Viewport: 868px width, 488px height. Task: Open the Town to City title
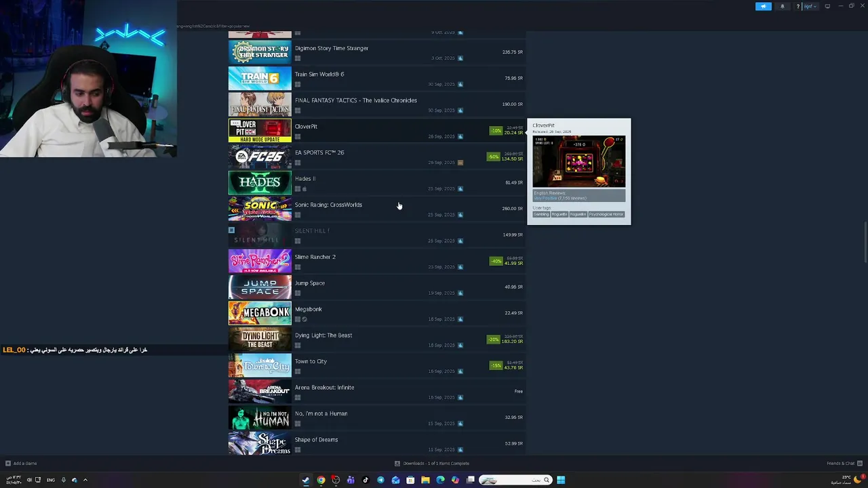coord(311,361)
